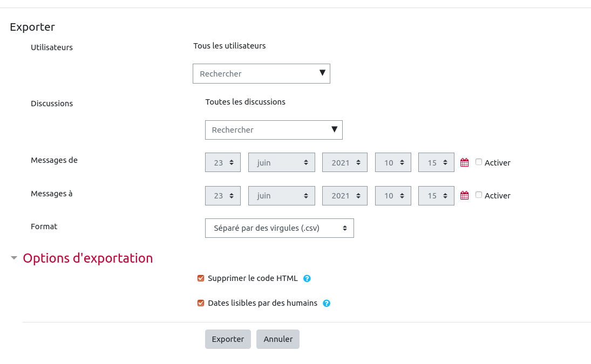The image size is (591, 364).
Task: Open the Format dropdown (.csv)
Action: (279, 228)
